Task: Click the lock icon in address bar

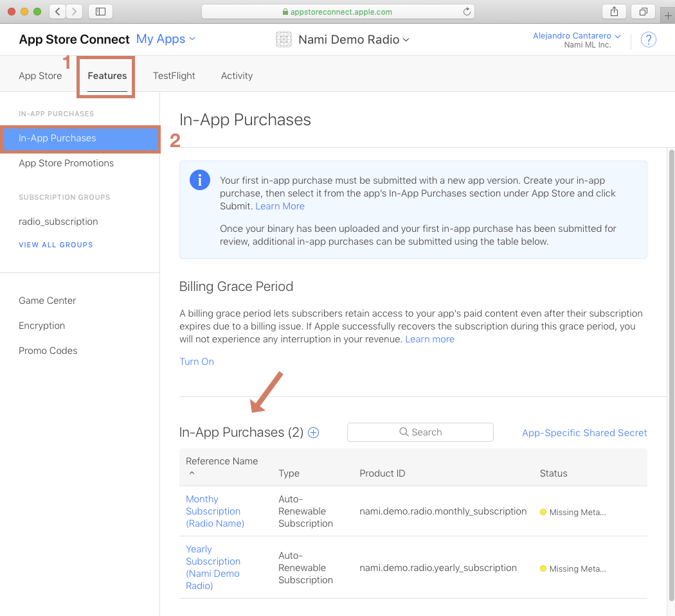Action: tap(285, 12)
